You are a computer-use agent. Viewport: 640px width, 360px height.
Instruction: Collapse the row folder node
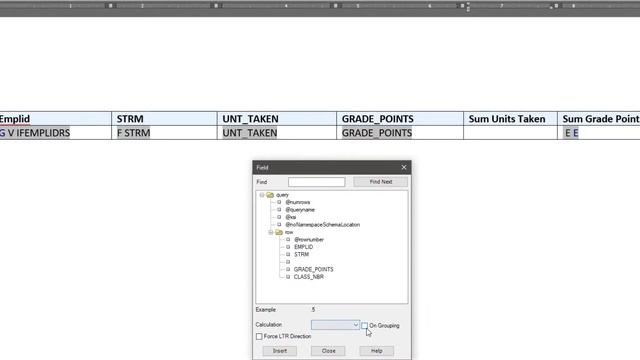[271, 232]
